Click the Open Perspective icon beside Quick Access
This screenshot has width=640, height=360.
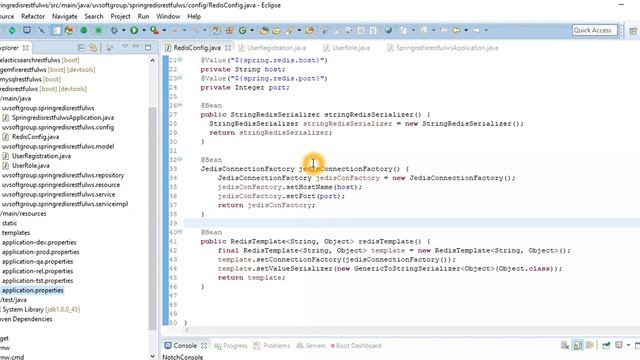pyautogui.click(x=633, y=31)
